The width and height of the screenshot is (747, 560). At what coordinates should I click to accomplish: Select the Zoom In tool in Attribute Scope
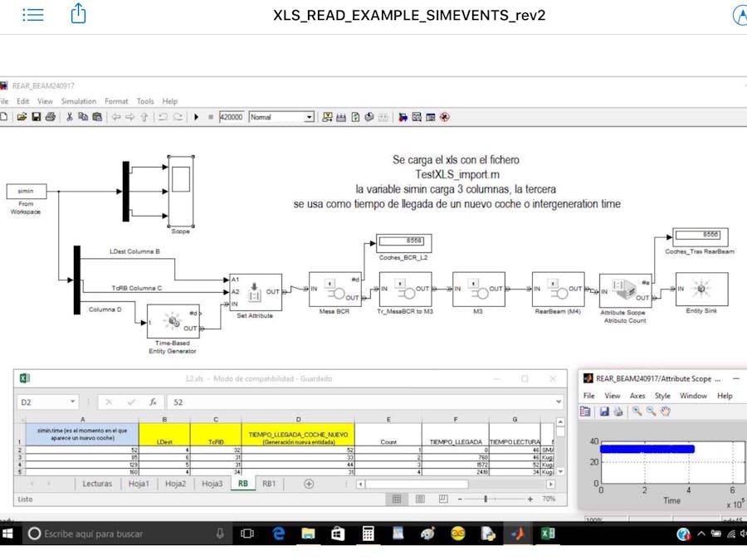coord(637,411)
